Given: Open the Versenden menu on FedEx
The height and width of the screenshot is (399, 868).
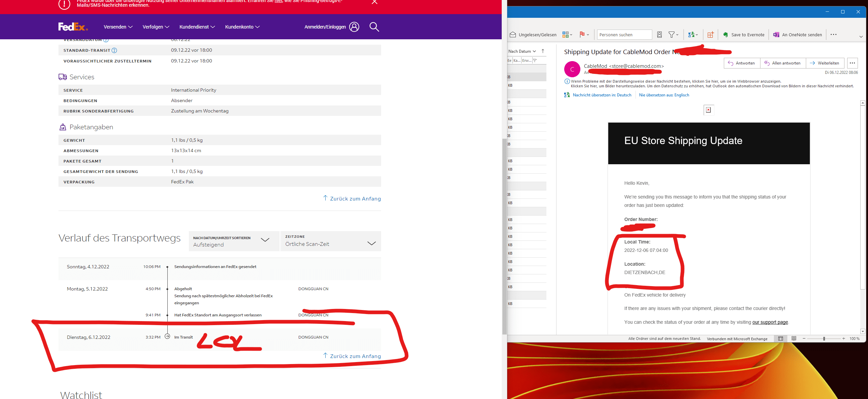Looking at the screenshot, I should [118, 27].
